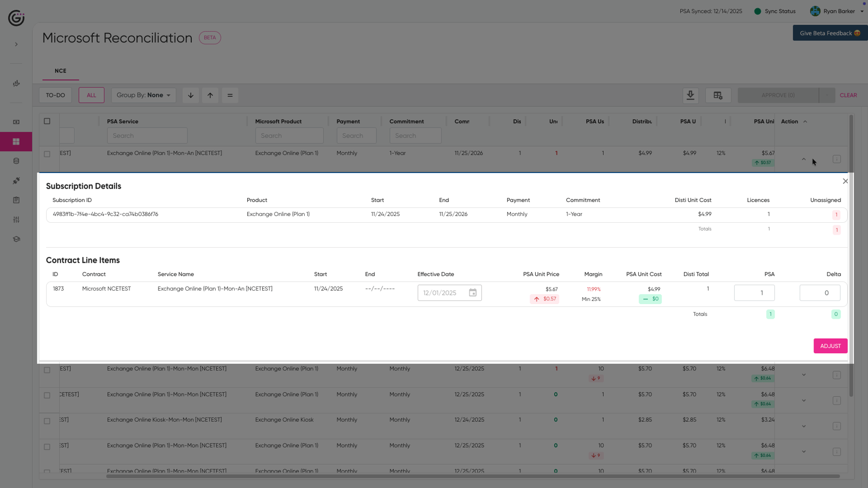Viewport: 868px width, 488px height.
Task: Expand the left sidebar navigation arrow
Action: pos(16,45)
